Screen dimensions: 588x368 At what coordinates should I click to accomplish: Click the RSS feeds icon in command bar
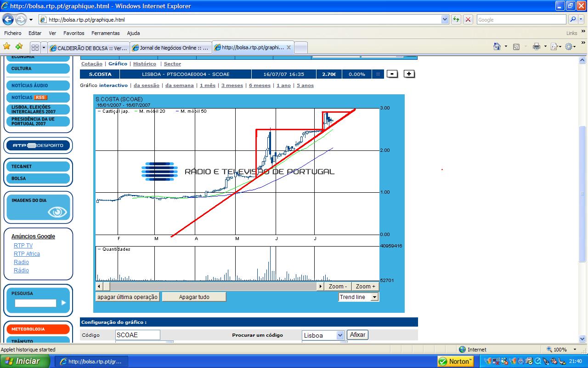(x=516, y=46)
